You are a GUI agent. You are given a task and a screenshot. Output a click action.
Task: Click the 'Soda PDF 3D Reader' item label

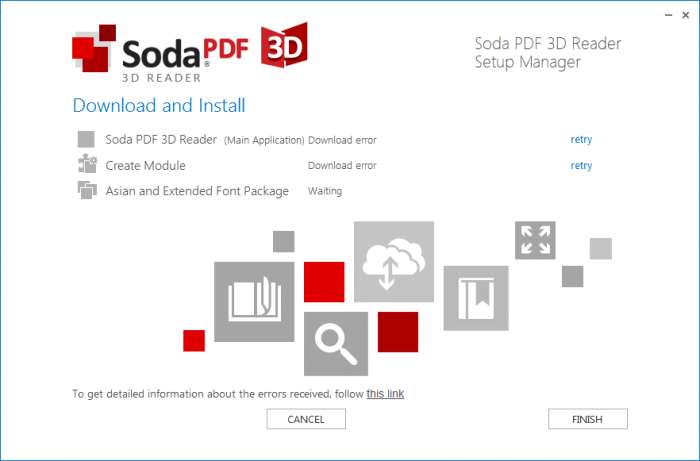coord(161,139)
